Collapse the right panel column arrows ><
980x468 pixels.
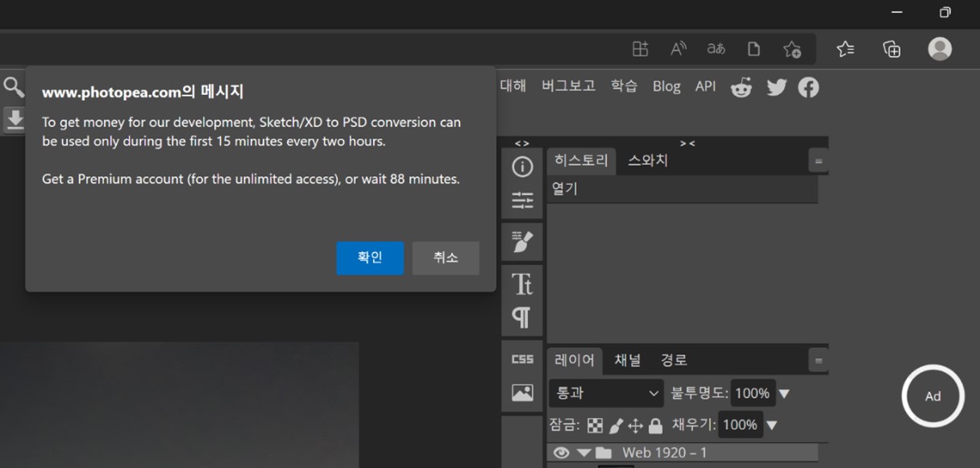tap(687, 143)
